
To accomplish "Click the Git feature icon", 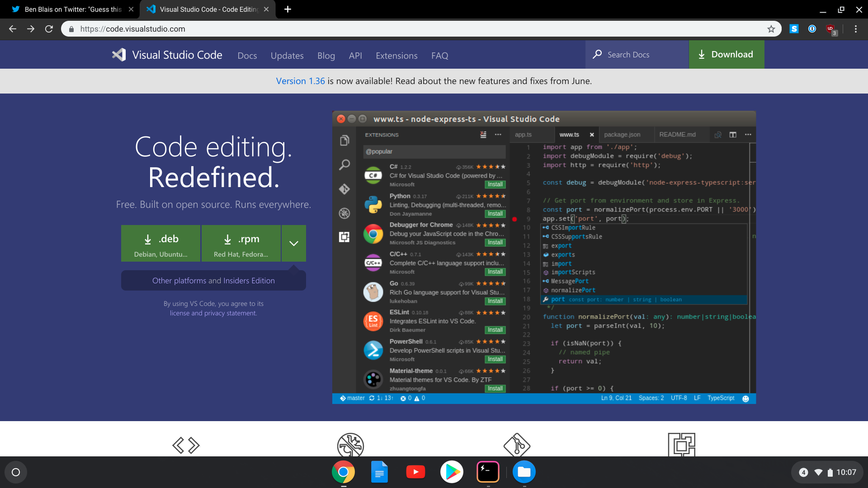I will pos(517,445).
